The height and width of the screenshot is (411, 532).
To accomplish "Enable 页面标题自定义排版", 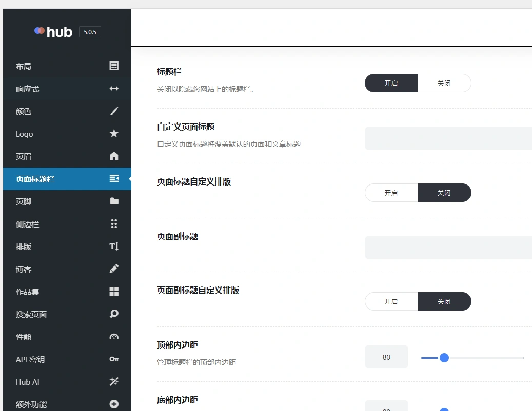I will pos(391,192).
